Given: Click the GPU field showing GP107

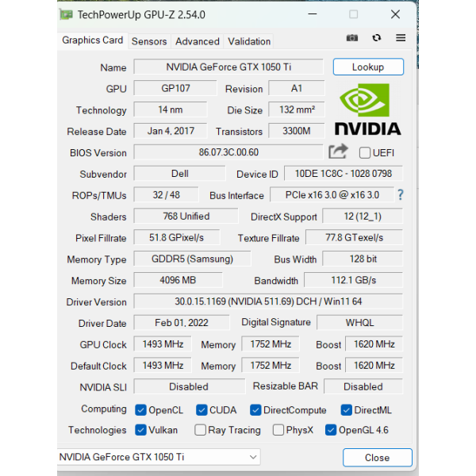Looking at the screenshot, I should pos(175,88).
